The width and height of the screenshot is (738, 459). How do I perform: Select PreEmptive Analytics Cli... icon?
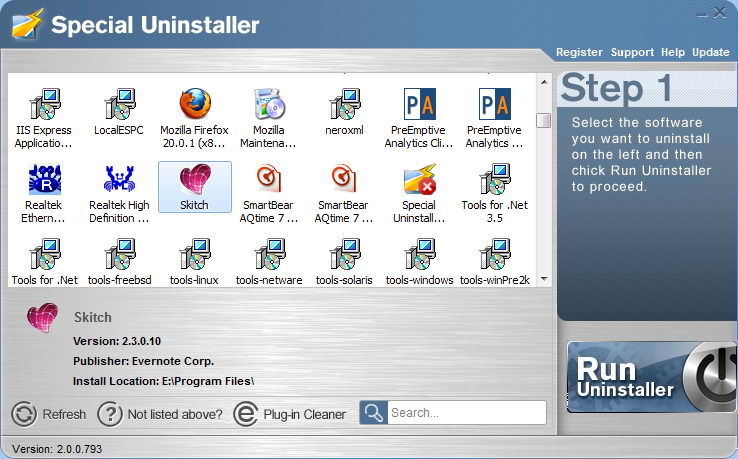tap(419, 104)
